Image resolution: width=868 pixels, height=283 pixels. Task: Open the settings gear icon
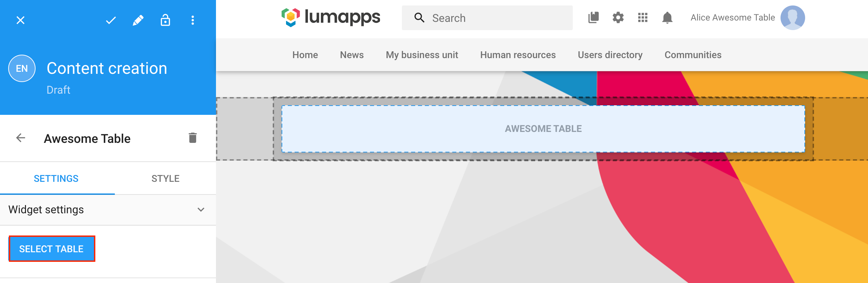tap(618, 17)
